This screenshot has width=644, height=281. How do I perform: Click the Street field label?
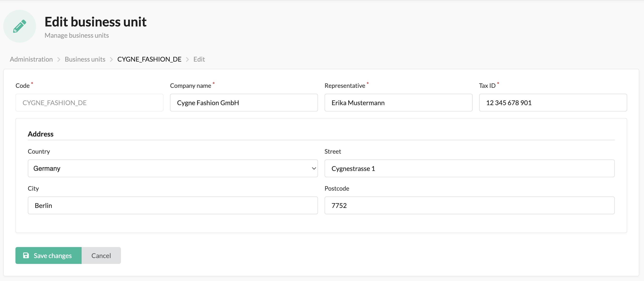(333, 151)
